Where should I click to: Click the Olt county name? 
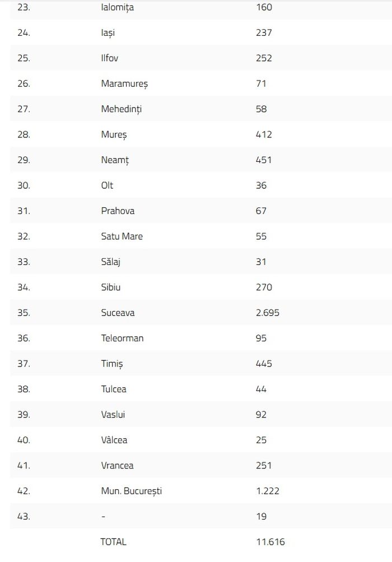tap(107, 185)
